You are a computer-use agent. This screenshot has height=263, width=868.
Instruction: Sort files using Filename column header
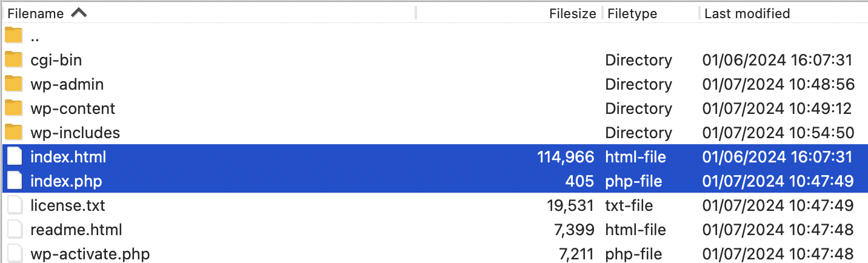point(35,13)
